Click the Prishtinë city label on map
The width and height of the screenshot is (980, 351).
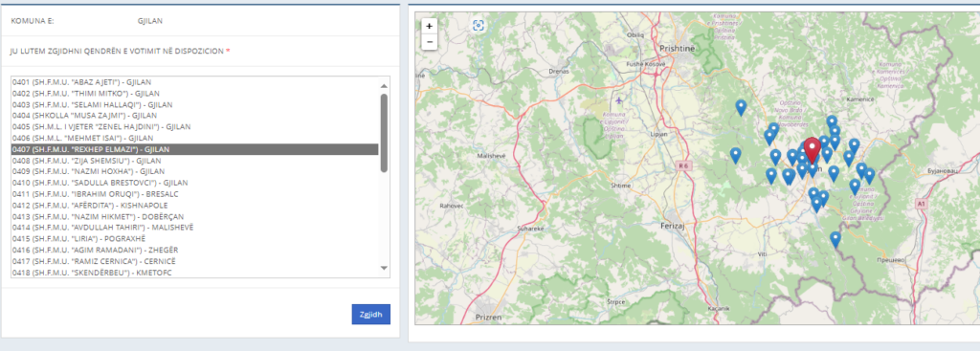click(x=677, y=48)
